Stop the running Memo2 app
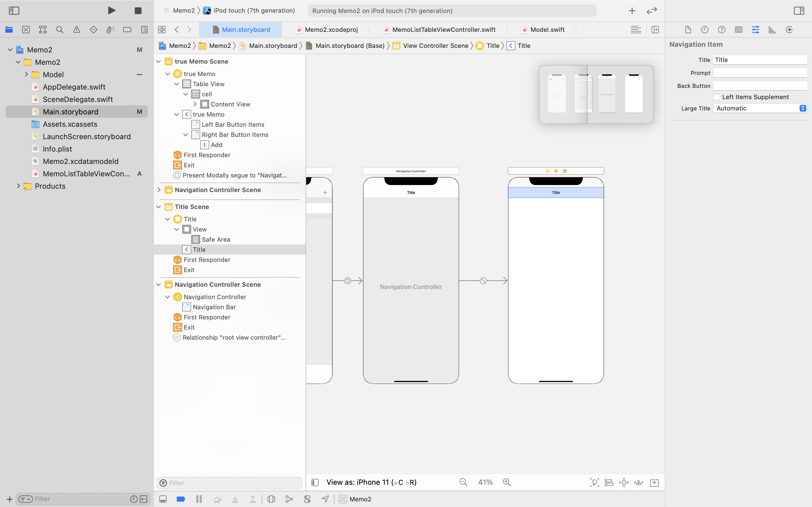Screen dimensions: 812x507 coord(138,11)
